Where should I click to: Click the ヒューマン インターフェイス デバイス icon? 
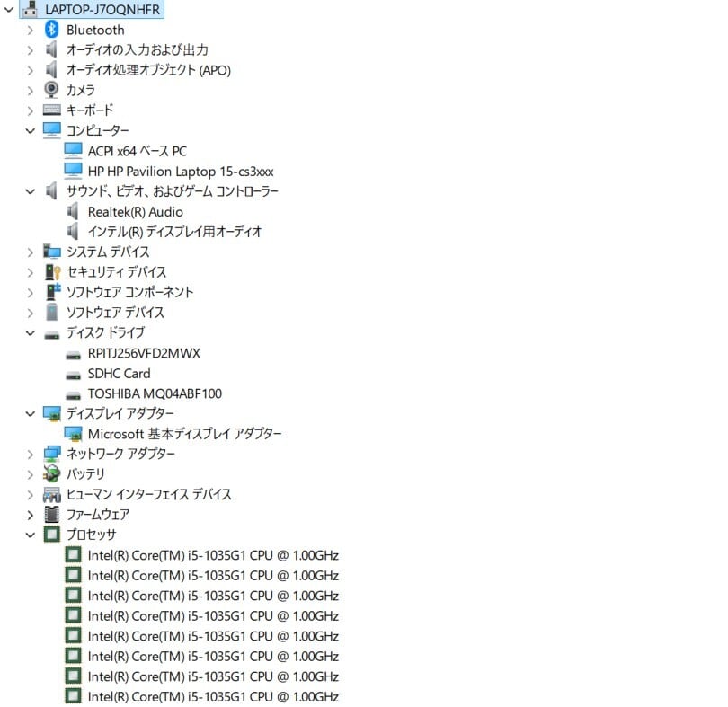pos(51,494)
